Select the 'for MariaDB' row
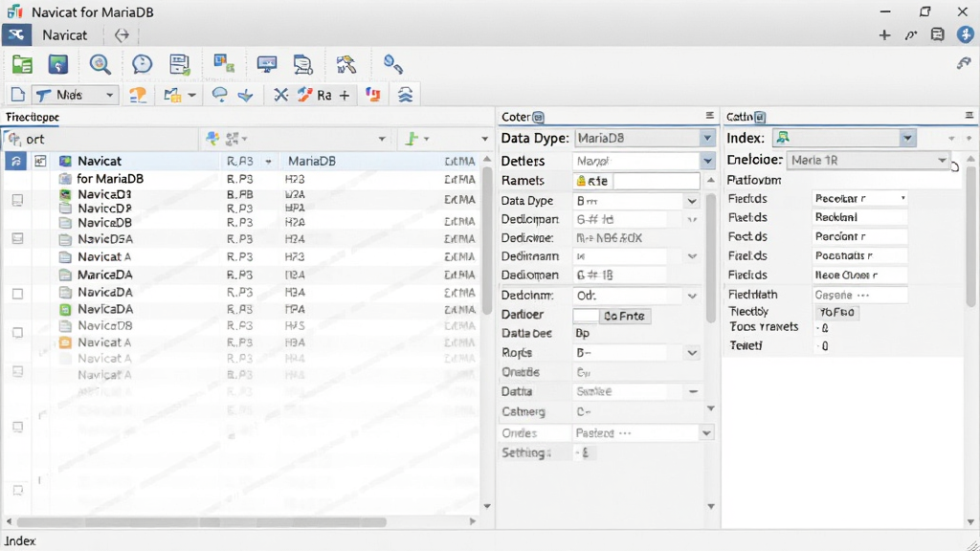 coord(242,179)
